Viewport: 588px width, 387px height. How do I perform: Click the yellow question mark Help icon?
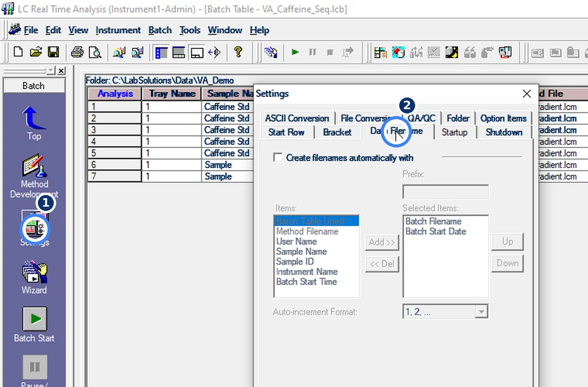pos(238,52)
